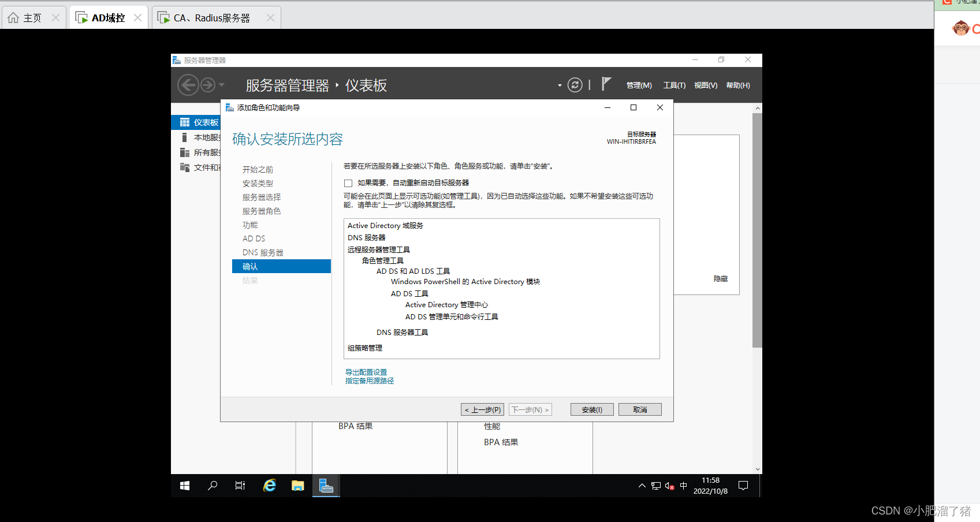Show hidden system tray icons
Image resolution: width=980 pixels, height=522 pixels.
(x=642, y=486)
